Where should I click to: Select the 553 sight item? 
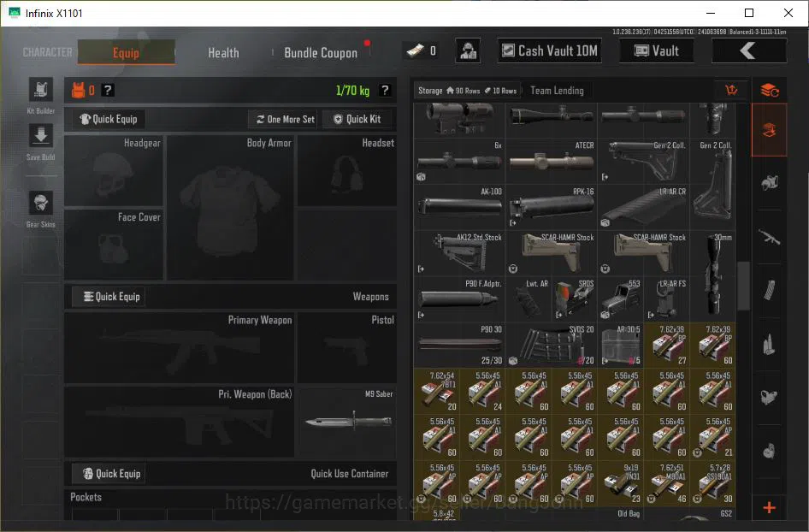(x=621, y=299)
